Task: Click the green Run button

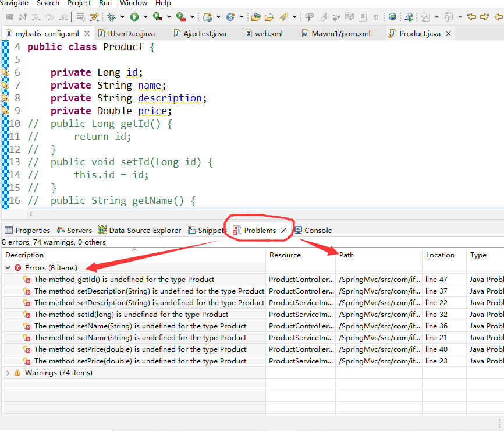Action: 134,17
